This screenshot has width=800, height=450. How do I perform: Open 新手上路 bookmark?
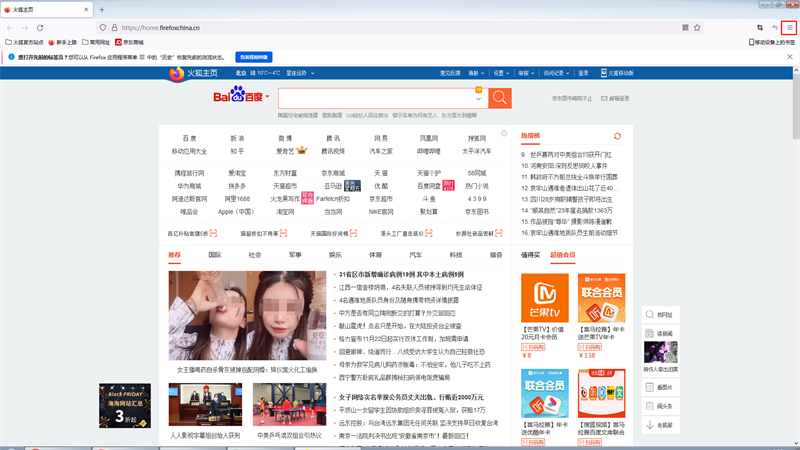(x=62, y=42)
